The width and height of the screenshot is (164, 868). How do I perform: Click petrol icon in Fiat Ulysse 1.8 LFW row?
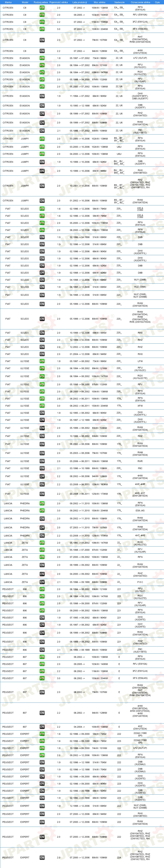[x=42, y=361]
